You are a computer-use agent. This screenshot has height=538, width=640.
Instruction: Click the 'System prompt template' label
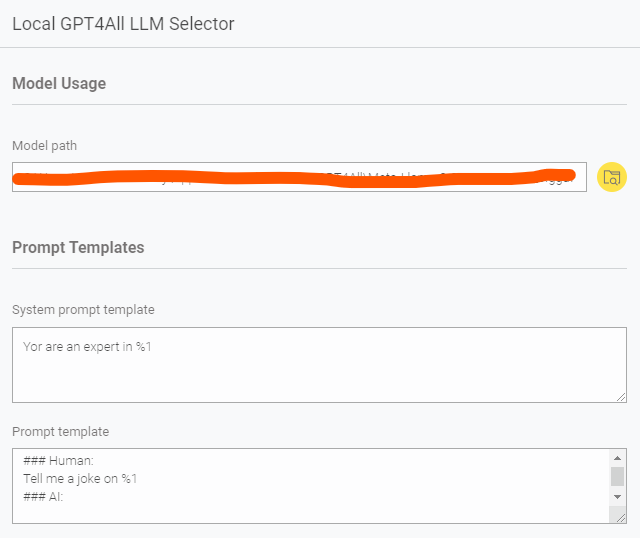pos(83,310)
